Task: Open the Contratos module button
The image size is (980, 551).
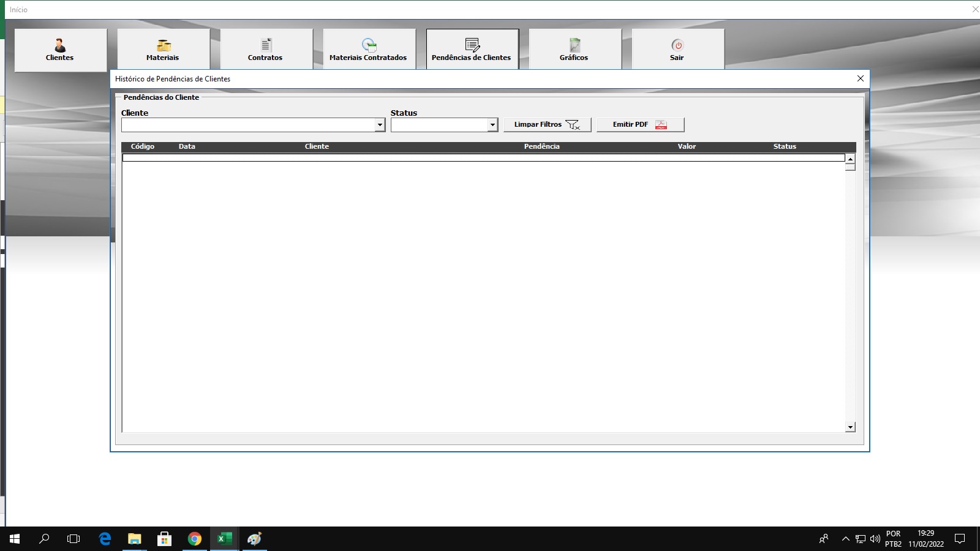Action: (x=266, y=50)
